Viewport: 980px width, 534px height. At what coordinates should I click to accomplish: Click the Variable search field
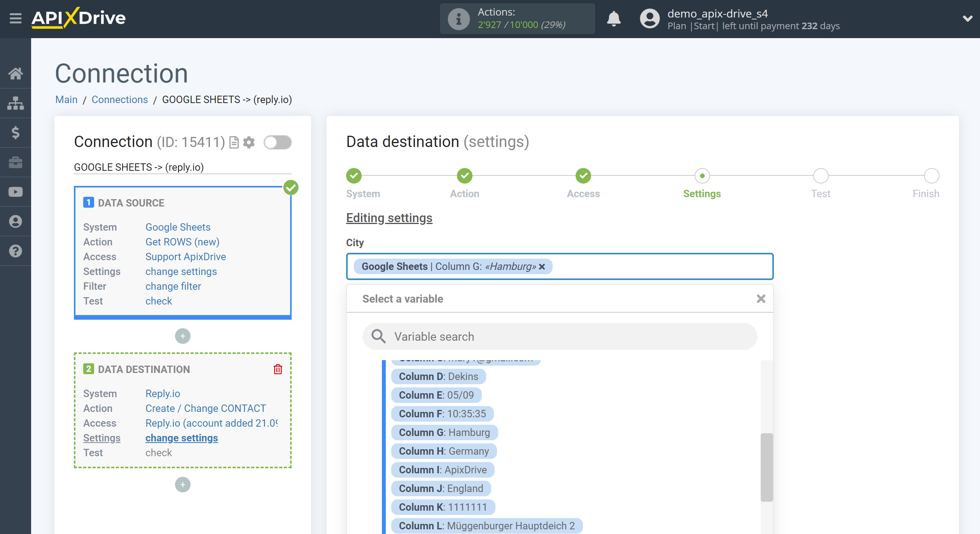tap(560, 336)
